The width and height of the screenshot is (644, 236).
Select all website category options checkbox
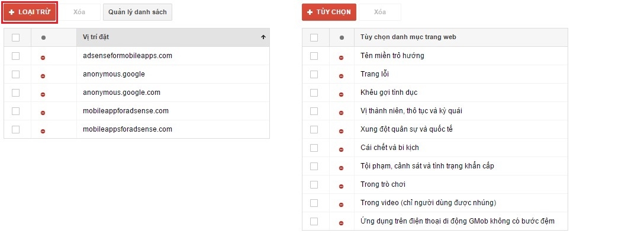tap(314, 37)
